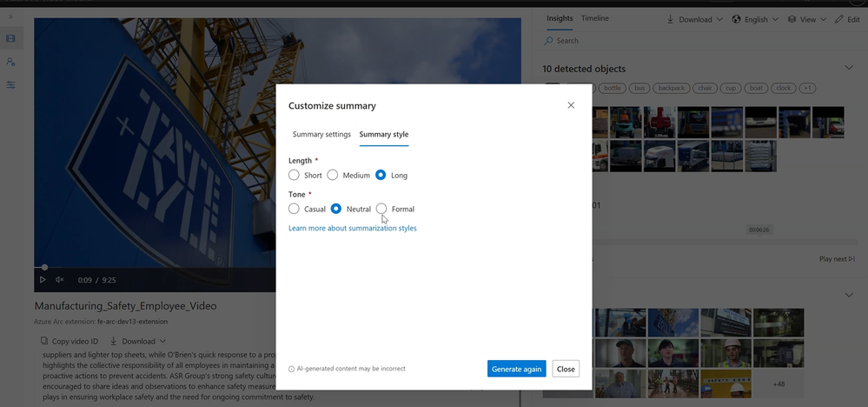The image size is (868, 407).
Task: Show the +1 more object tags
Action: (x=808, y=88)
